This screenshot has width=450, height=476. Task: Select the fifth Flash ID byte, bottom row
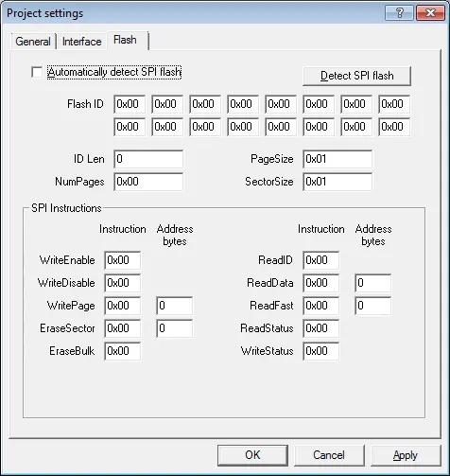click(281, 127)
